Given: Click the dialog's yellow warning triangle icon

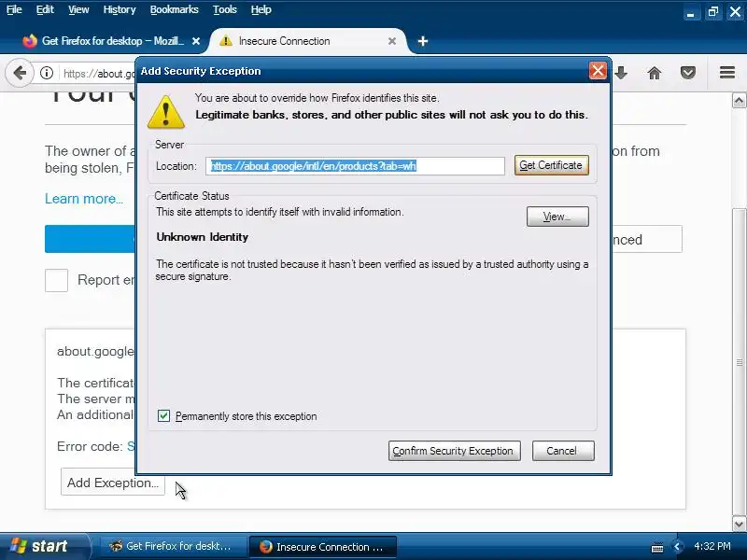Looking at the screenshot, I should click(x=166, y=112).
